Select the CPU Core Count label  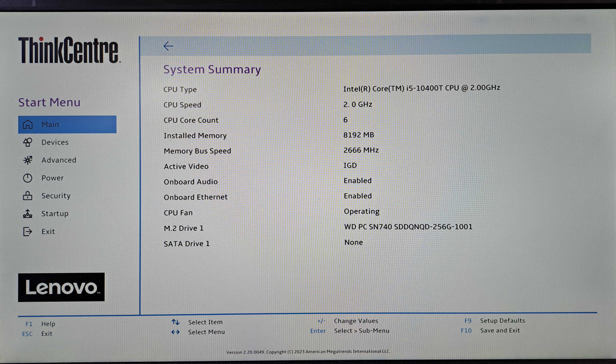(191, 120)
